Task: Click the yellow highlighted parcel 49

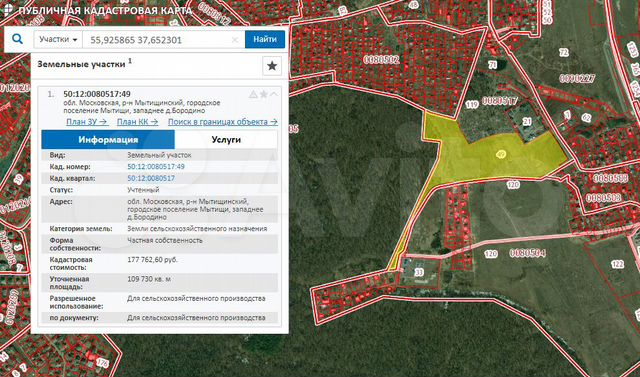Action: [x=500, y=154]
